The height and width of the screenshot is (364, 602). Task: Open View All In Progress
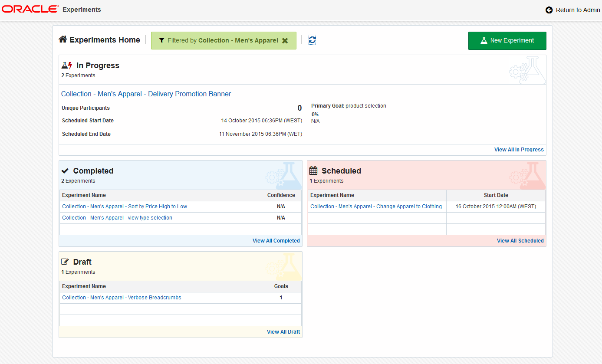519,150
